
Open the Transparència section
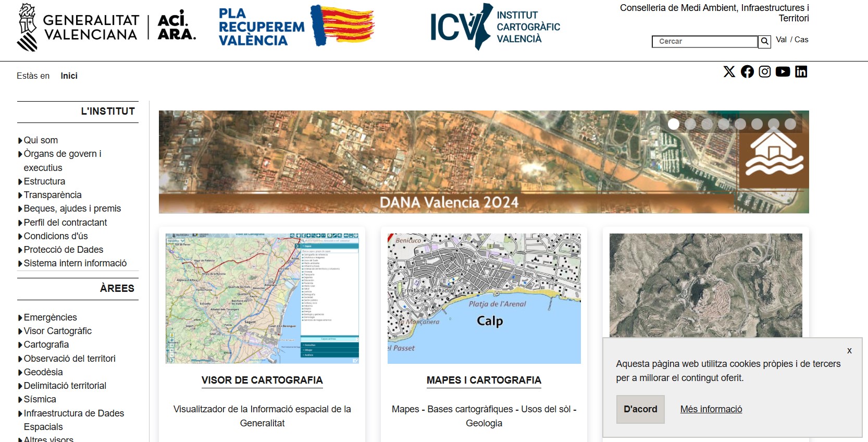point(53,195)
